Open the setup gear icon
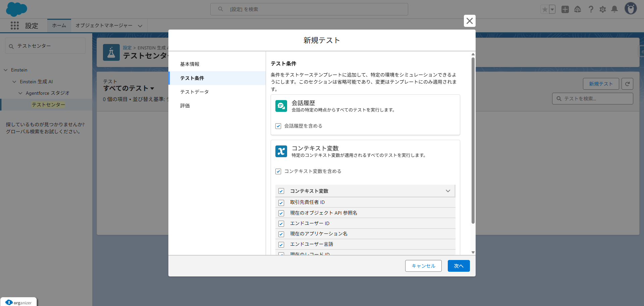The width and height of the screenshot is (644, 306). click(x=603, y=9)
